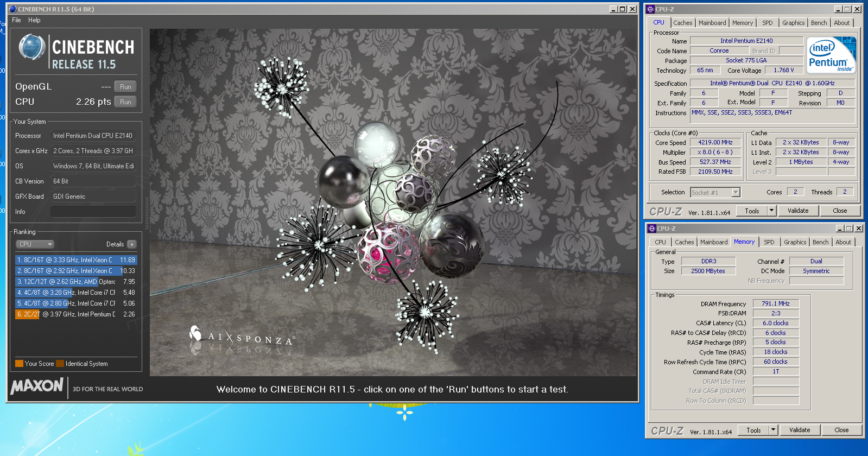
Task: Select ranking row 4C/8T @ 3.20 GHz Core i7
Action: [76, 293]
